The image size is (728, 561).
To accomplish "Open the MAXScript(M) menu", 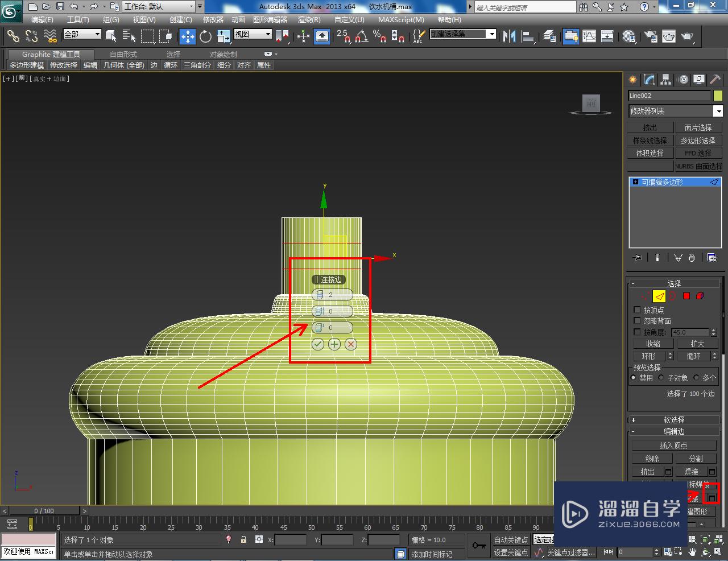I will point(401,20).
